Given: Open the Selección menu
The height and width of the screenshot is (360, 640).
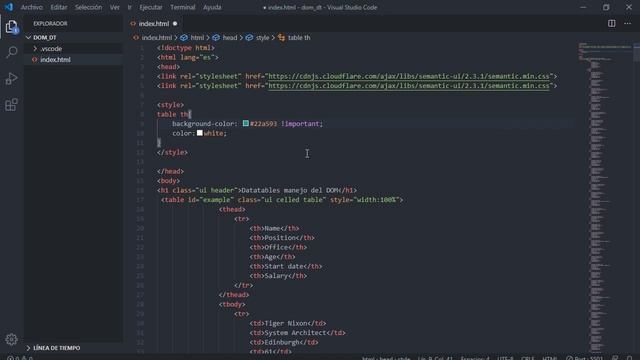Looking at the screenshot, I should (89, 7).
